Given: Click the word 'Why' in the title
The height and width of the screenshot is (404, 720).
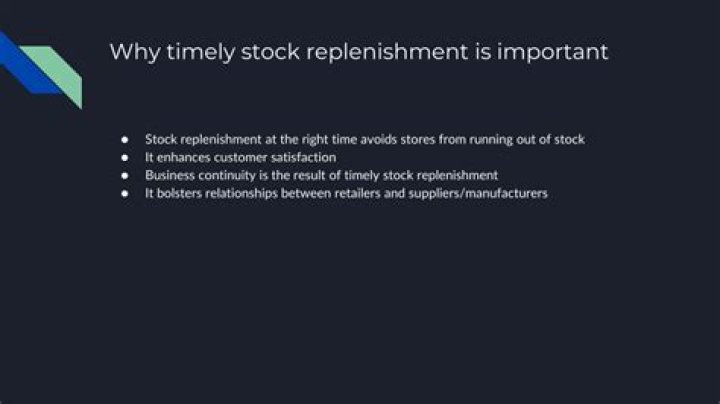Looking at the screenshot, I should point(135,52).
